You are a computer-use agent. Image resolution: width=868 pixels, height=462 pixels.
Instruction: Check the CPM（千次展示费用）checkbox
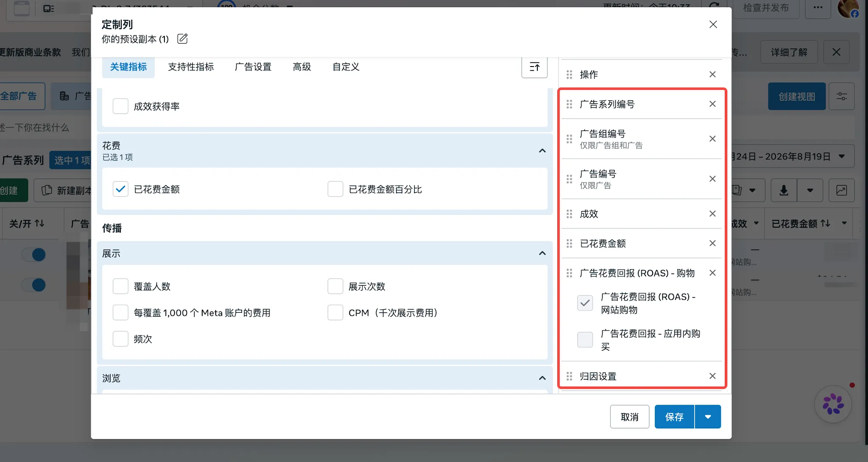335,312
